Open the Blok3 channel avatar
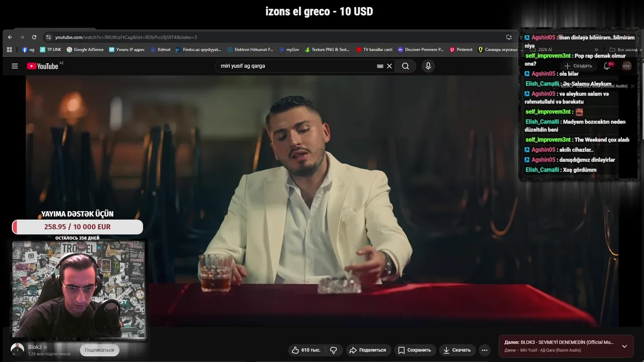 coord(17,349)
